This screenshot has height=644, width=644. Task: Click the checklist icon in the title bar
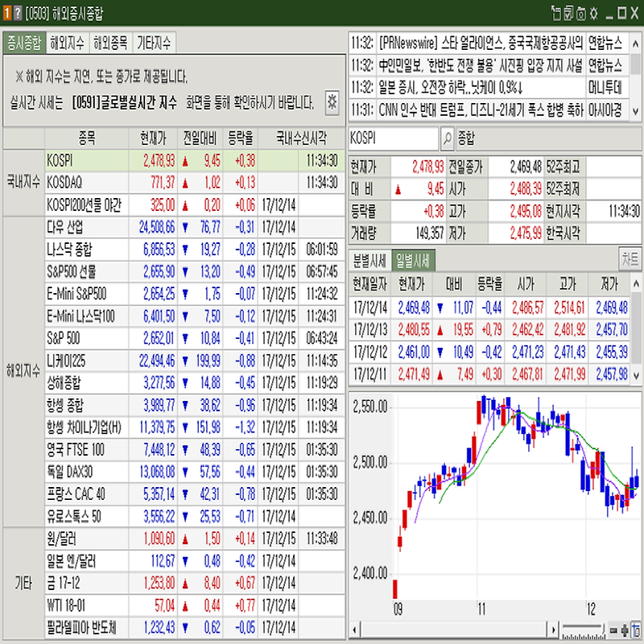(568, 14)
